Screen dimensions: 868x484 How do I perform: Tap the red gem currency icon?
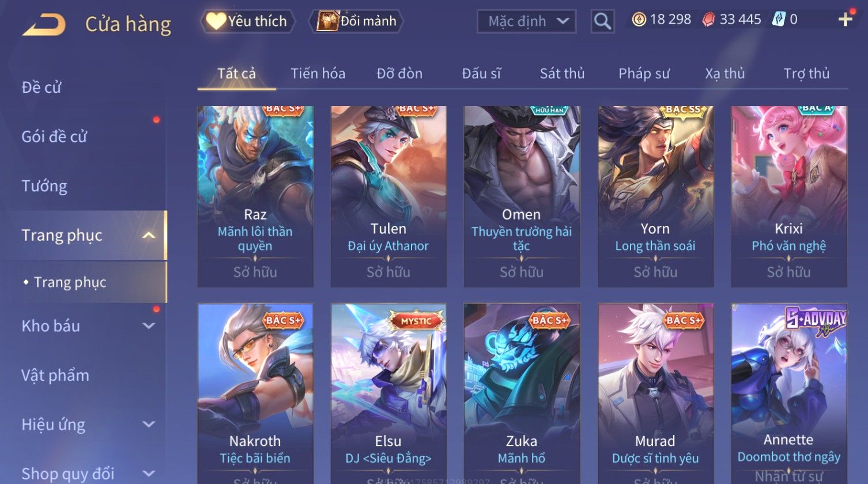point(708,20)
